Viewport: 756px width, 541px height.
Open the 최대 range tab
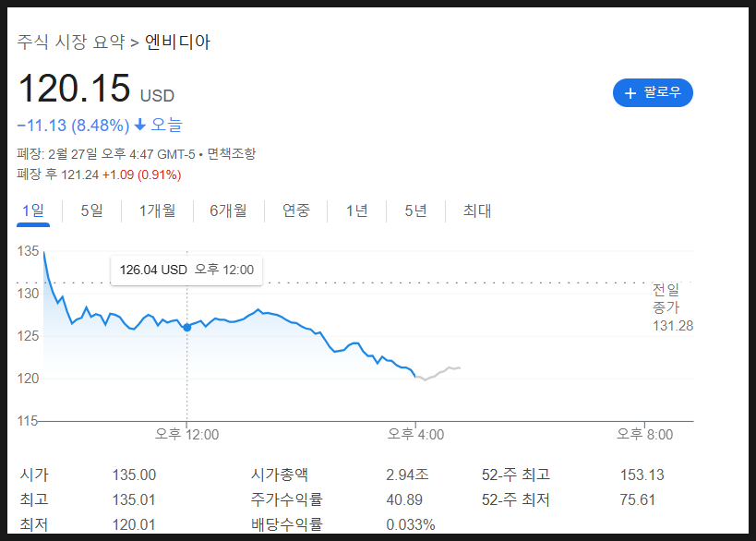[476, 210]
